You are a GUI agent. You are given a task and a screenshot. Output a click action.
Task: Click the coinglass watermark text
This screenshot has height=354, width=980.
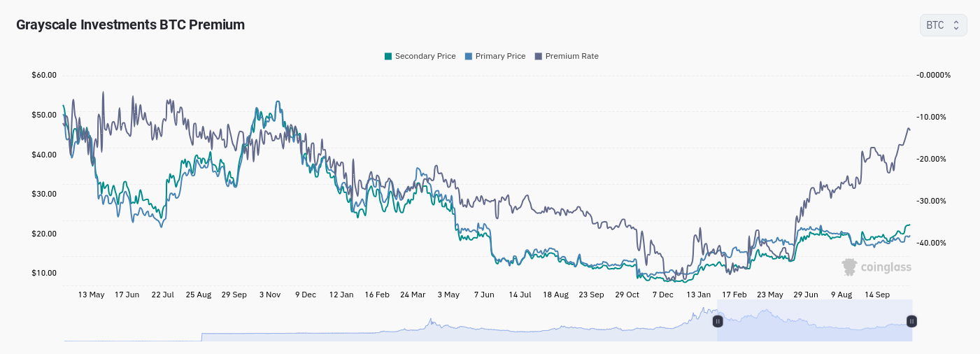(886, 267)
